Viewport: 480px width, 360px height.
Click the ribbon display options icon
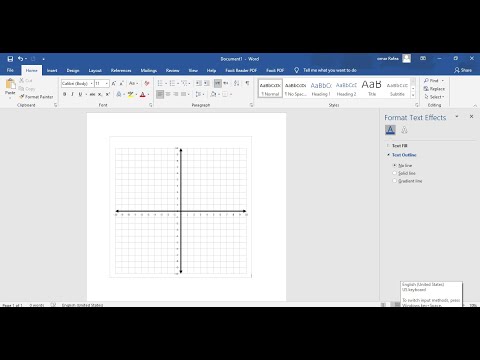tap(423, 59)
